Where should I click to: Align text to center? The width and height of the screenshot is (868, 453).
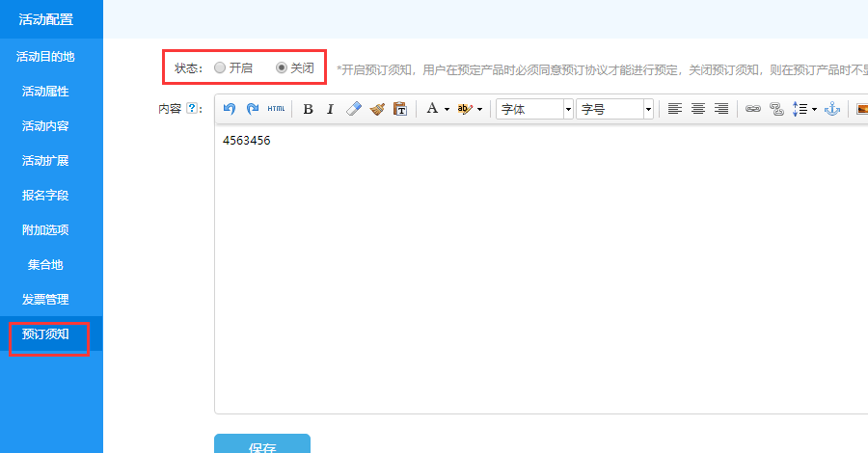point(697,109)
